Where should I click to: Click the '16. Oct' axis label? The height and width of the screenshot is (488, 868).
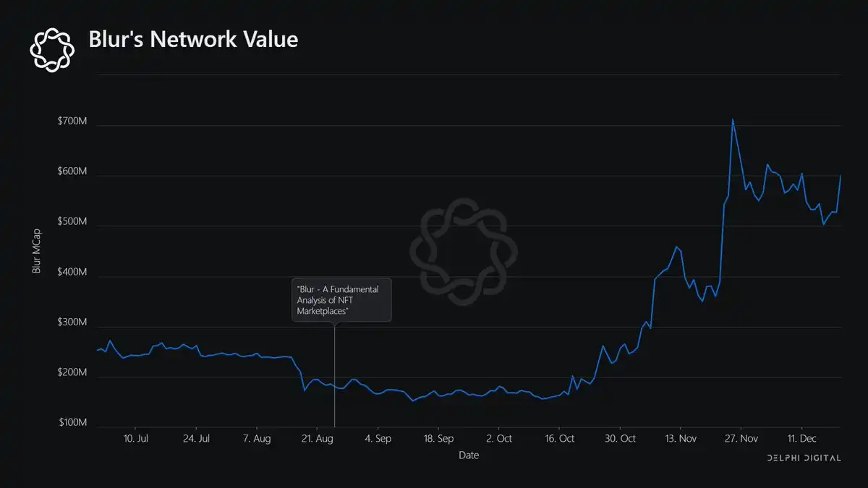(x=558, y=438)
